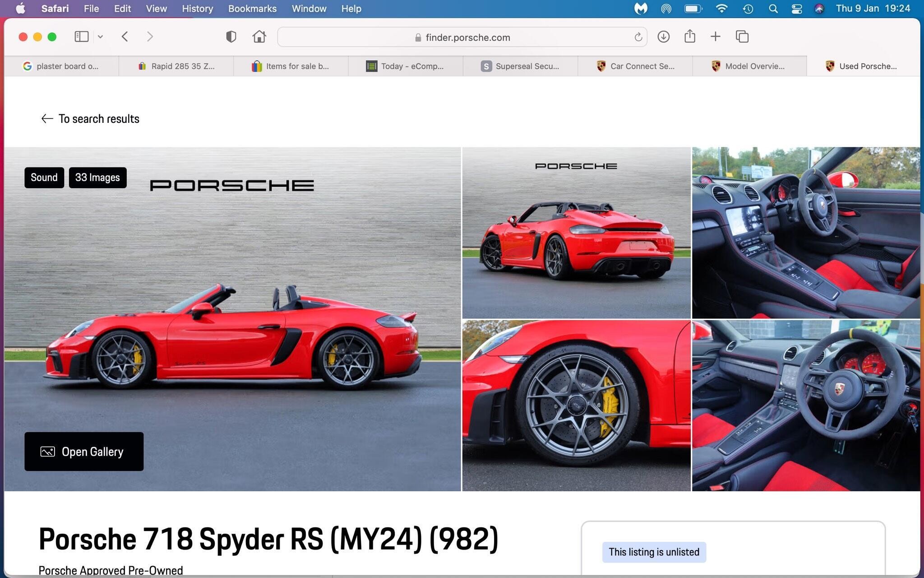Toggle the Safari sidebar
The image size is (924, 578).
point(81,37)
